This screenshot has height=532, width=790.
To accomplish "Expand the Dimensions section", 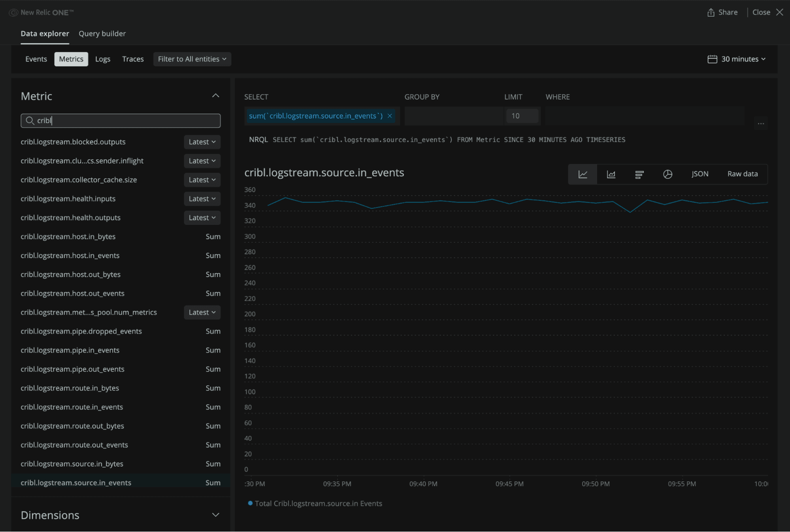I will (215, 515).
